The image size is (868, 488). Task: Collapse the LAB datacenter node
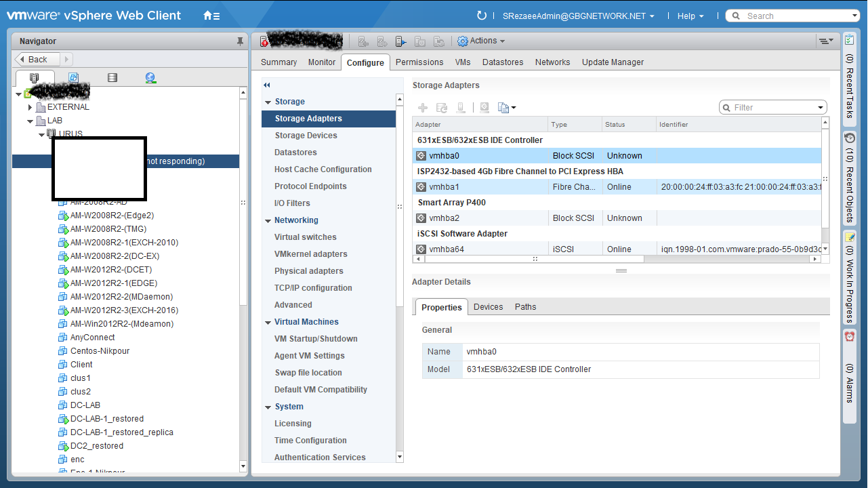tap(30, 121)
